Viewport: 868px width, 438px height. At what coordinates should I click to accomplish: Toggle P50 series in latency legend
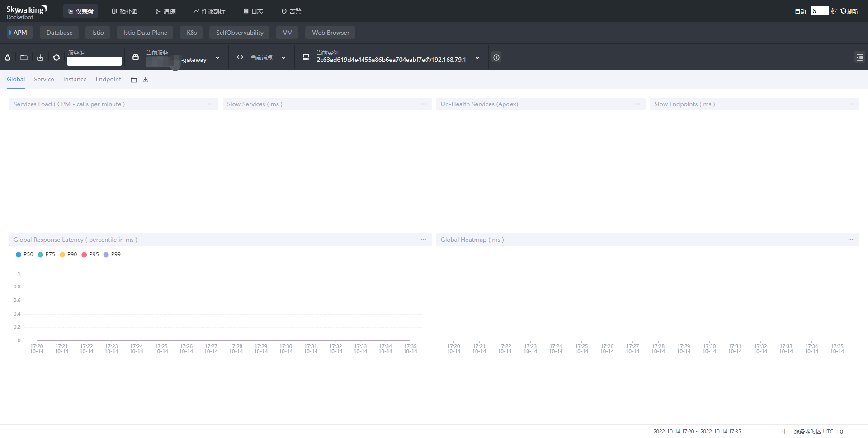click(24, 254)
